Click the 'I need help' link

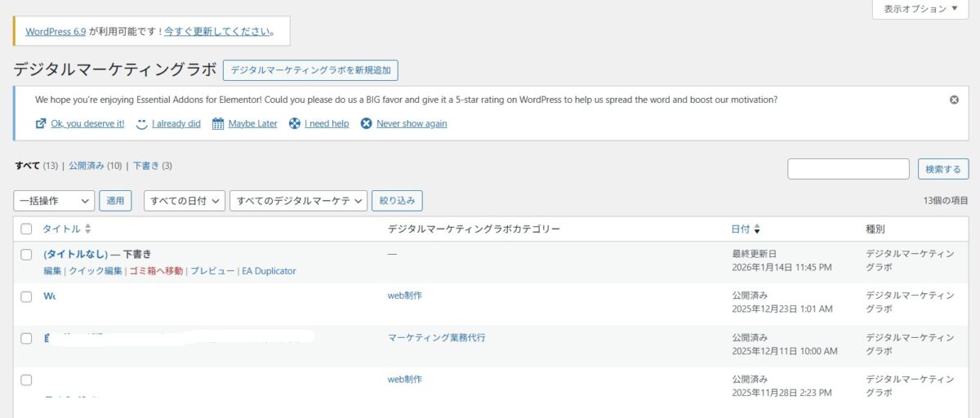[327, 124]
